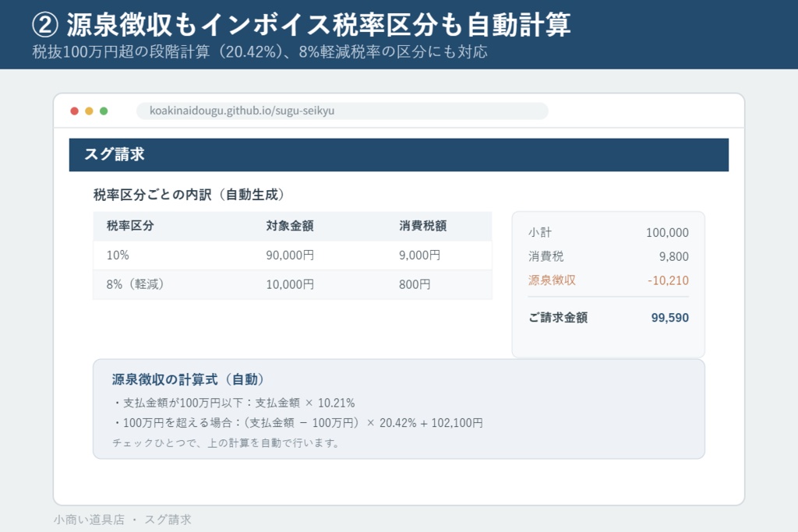
Task: Click the 税率区分ごとの内訳（自動生成） heading
Action: click(x=189, y=195)
